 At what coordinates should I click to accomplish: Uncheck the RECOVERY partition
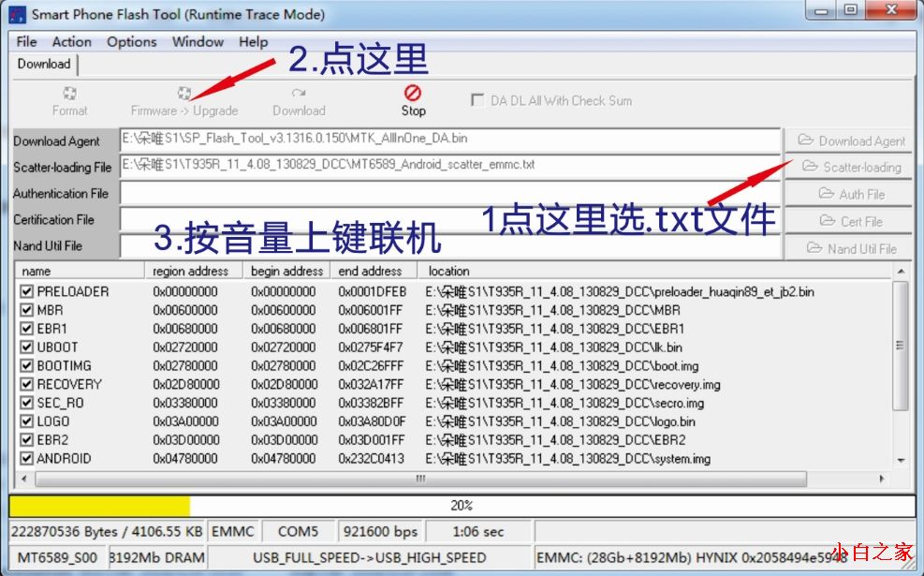(x=26, y=384)
